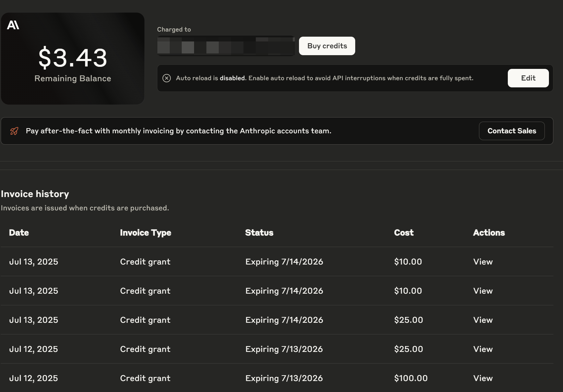563x392 pixels.
Task: View the $100.00 credit grant invoice
Action: 483,378
